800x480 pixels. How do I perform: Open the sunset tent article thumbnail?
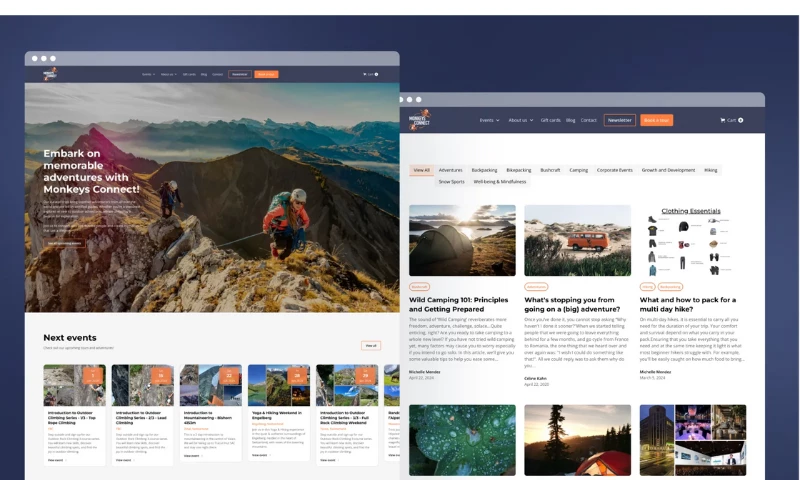(x=578, y=440)
